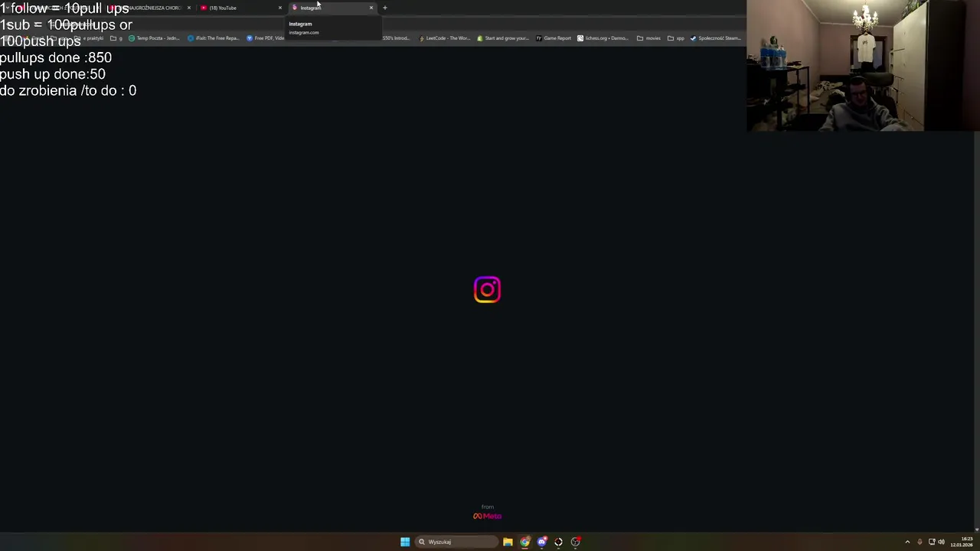Open the volume control in the tray

(x=941, y=542)
